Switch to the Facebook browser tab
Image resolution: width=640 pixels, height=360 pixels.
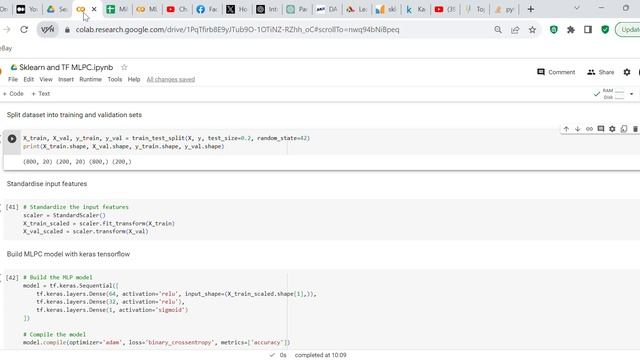(207, 9)
